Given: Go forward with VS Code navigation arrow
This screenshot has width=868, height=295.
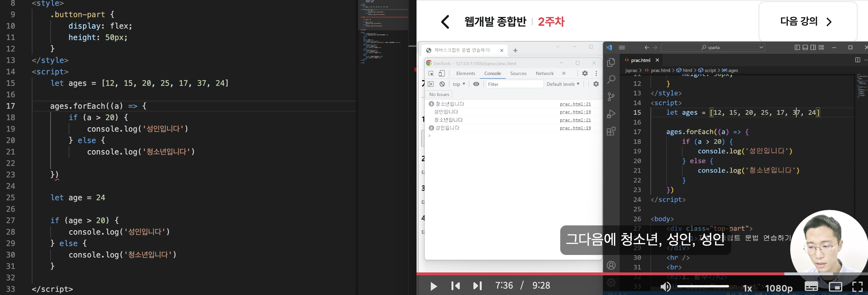Looking at the screenshot, I should point(655,47).
